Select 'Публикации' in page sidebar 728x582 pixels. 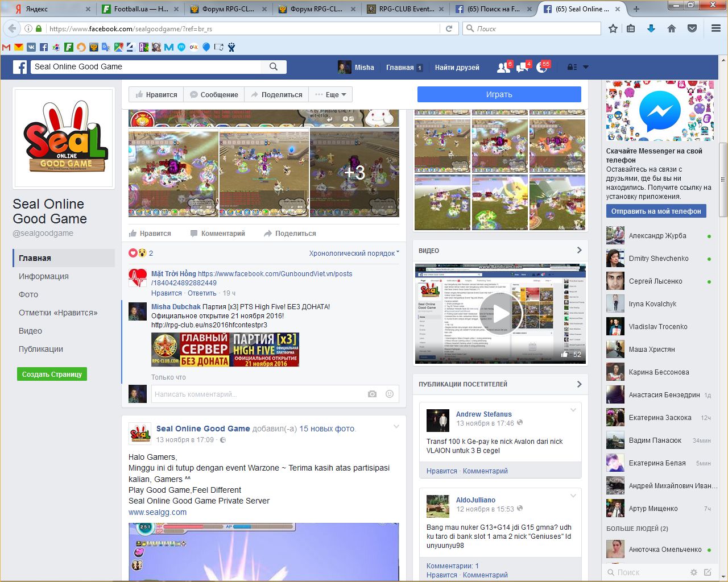coord(41,349)
